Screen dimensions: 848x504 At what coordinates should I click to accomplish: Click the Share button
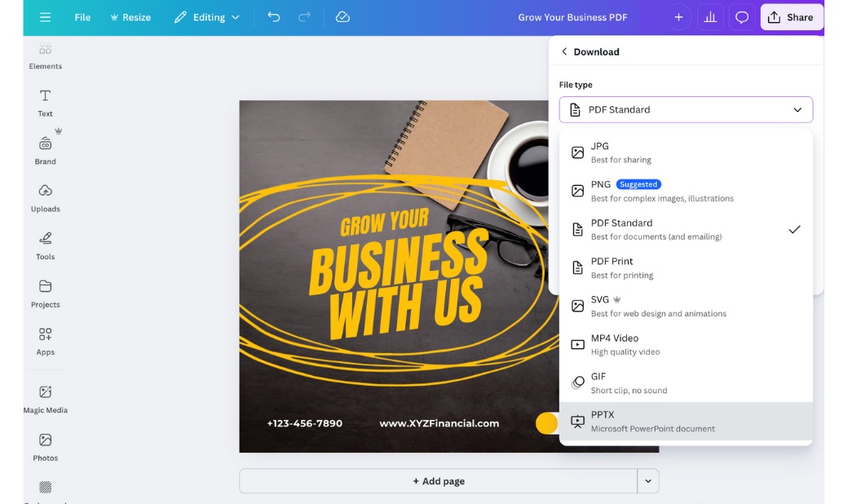pos(791,16)
